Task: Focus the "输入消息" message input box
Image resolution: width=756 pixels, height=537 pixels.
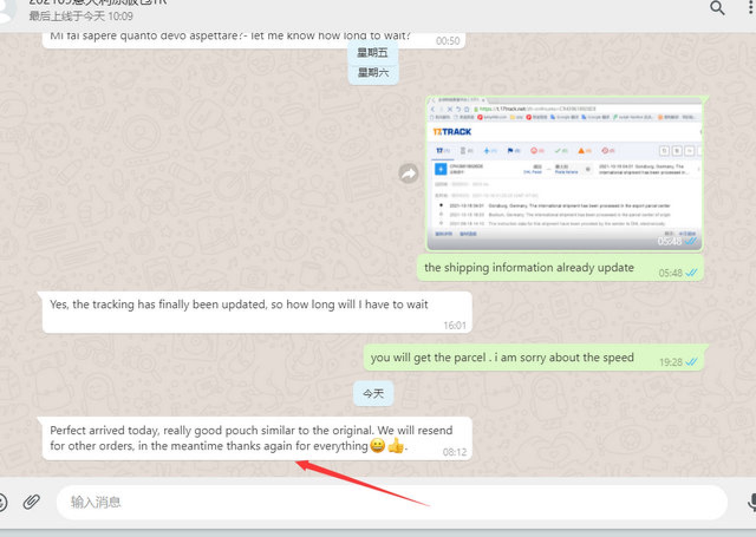Action: (390, 502)
